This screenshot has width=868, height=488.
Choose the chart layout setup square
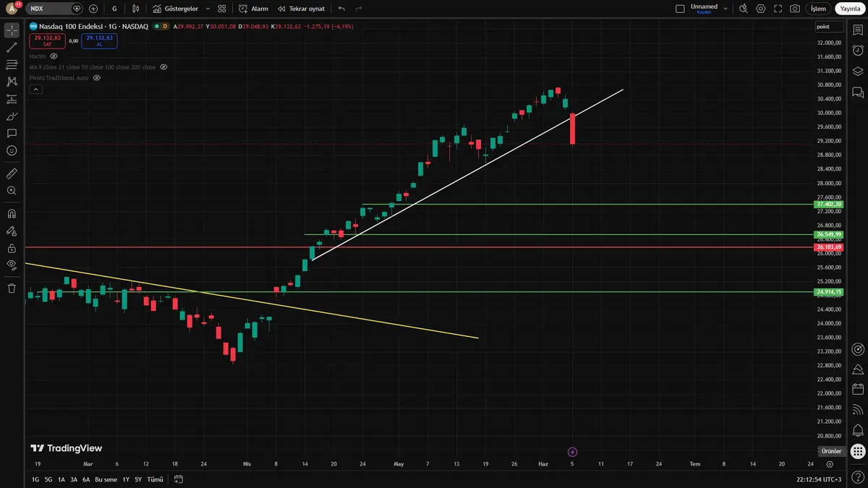[680, 9]
